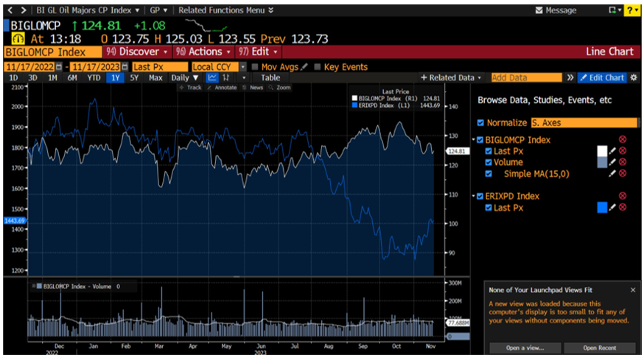Open the Message envelope icon

pos(539,10)
